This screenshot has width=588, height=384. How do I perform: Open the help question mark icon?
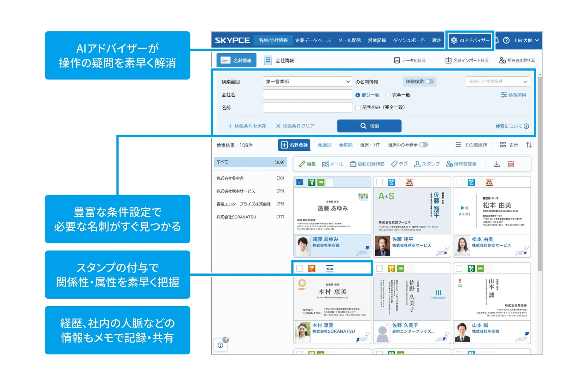(x=506, y=40)
